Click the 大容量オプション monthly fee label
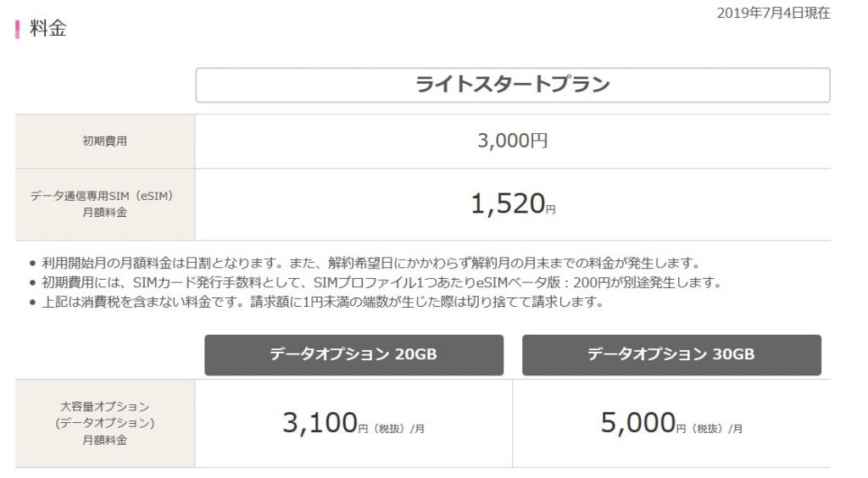Image resolution: width=868 pixels, height=478 pixels. (104, 423)
